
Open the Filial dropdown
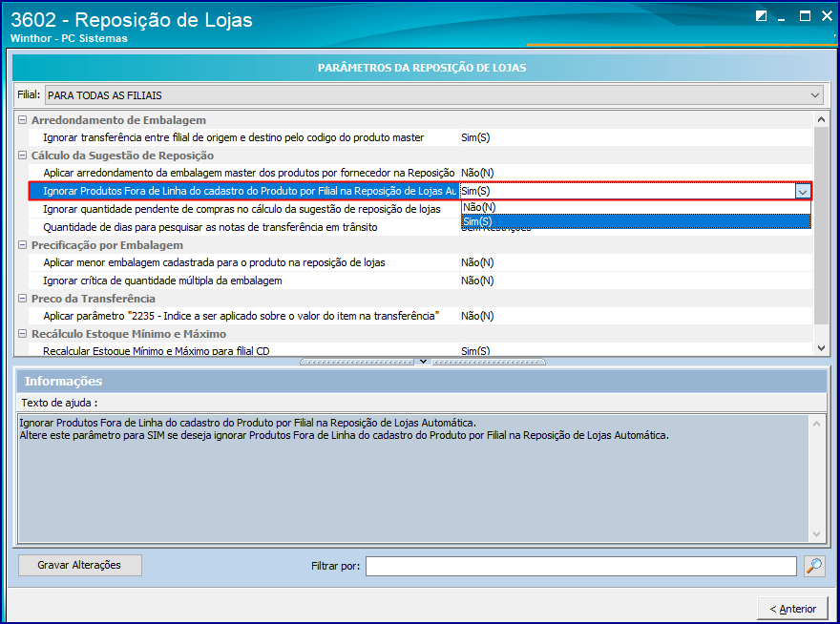pos(815,95)
